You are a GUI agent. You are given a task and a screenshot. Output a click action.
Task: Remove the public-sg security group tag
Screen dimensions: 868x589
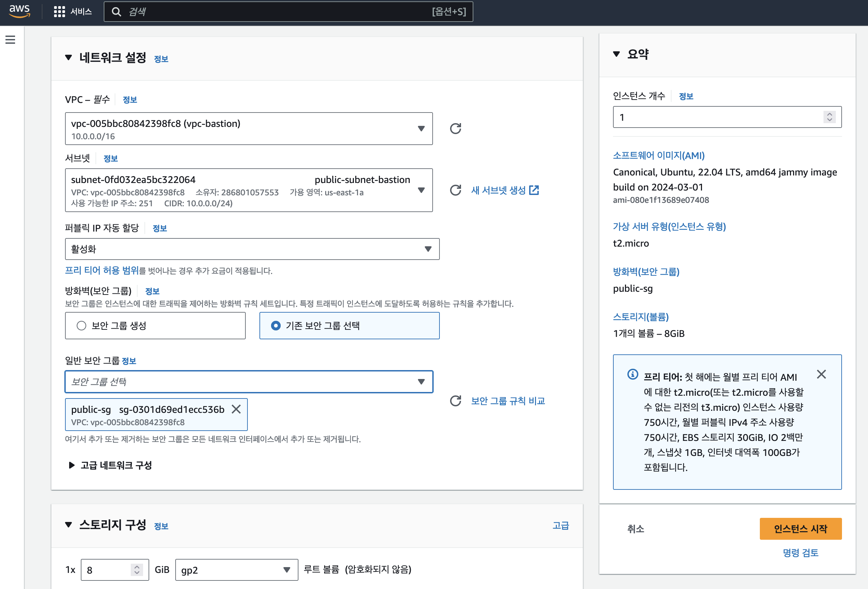coord(236,409)
